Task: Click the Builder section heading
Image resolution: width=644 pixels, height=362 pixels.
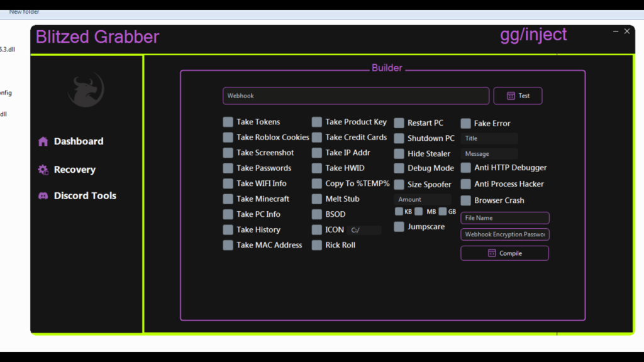Action: point(387,68)
